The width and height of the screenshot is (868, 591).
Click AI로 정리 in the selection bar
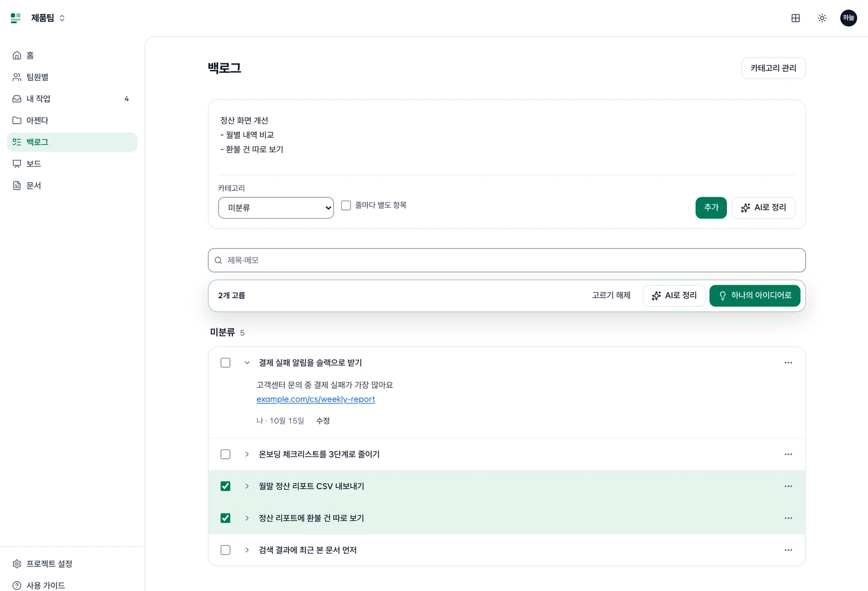[x=674, y=295]
